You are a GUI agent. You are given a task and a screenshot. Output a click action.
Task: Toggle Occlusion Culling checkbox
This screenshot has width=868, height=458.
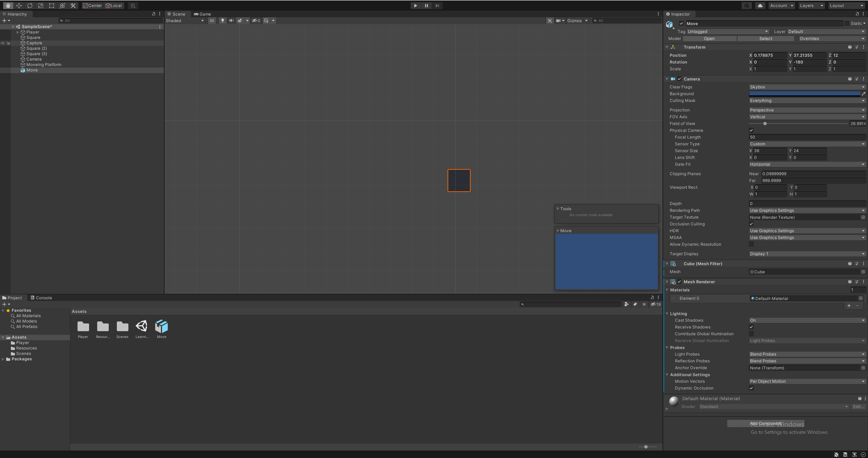point(751,224)
